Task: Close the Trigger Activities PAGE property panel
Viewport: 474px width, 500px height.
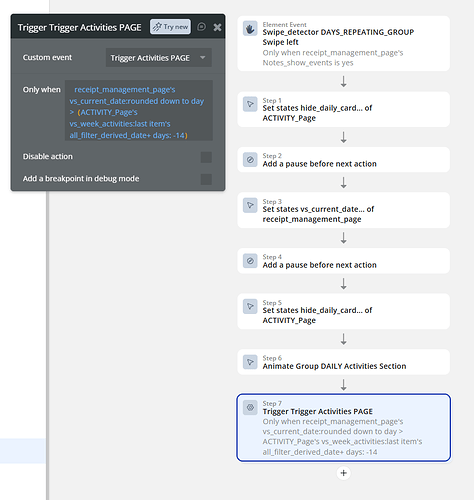Action: (217, 27)
